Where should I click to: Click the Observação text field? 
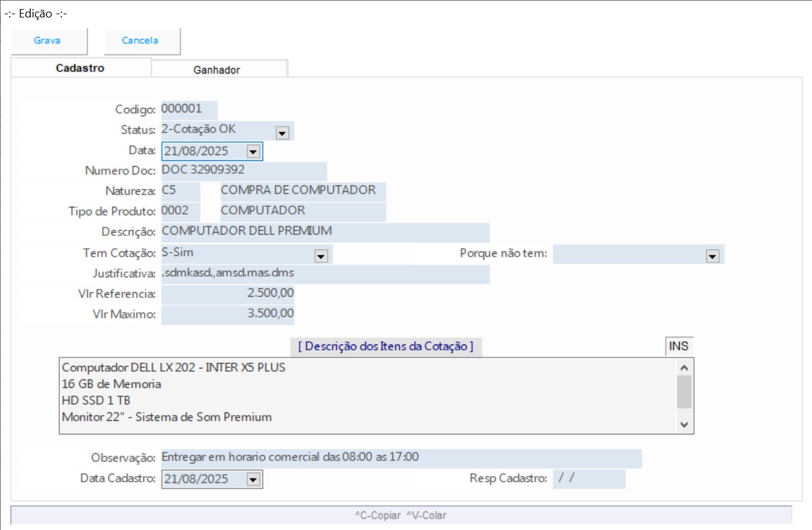coord(401,458)
